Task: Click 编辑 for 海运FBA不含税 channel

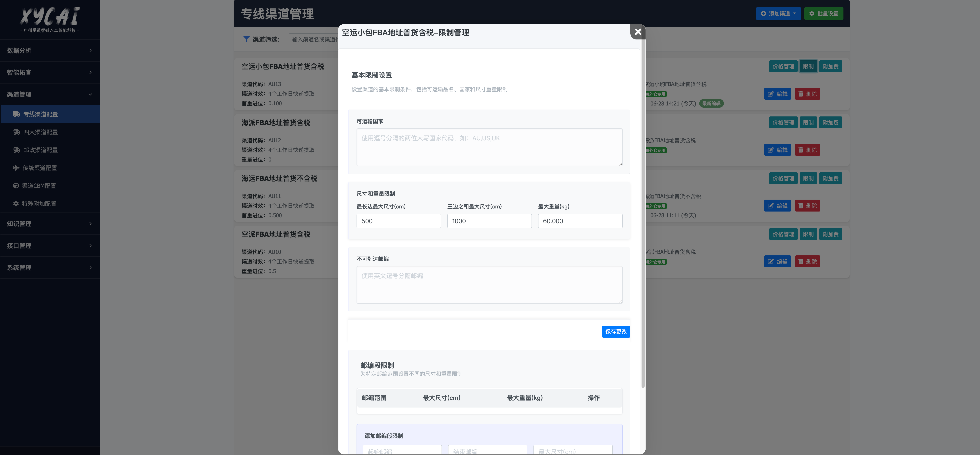Action: [x=778, y=206]
